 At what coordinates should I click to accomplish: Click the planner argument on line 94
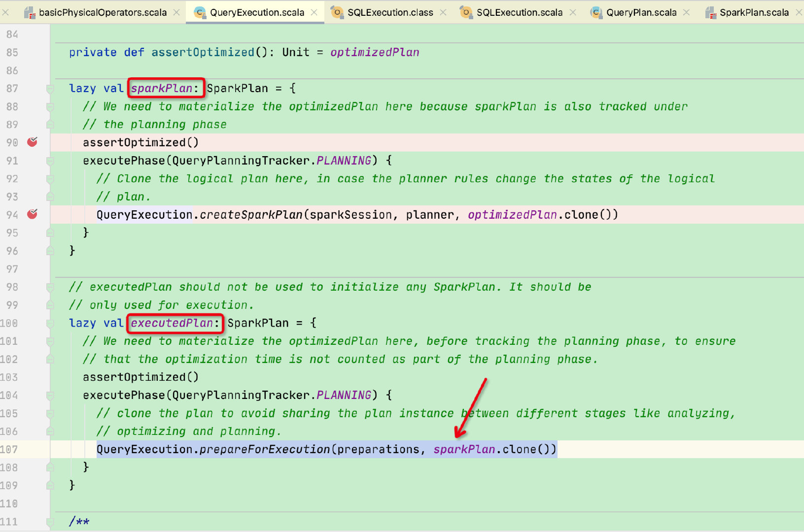(430, 215)
